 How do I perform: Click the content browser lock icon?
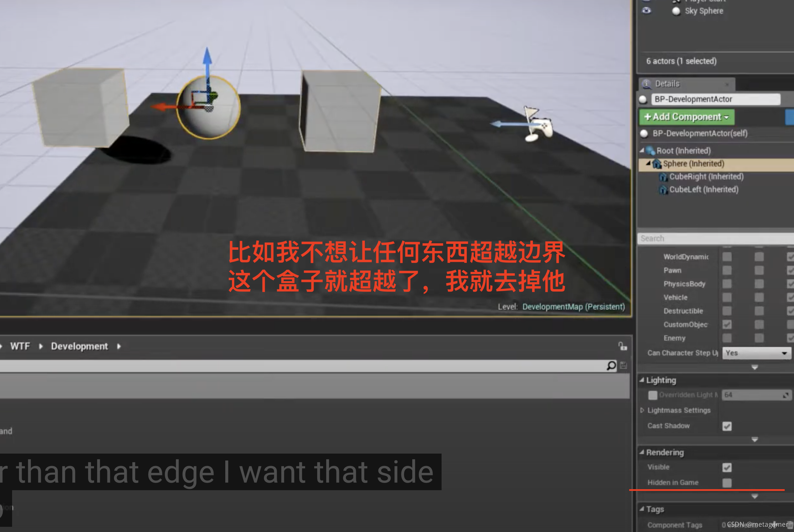click(x=623, y=346)
